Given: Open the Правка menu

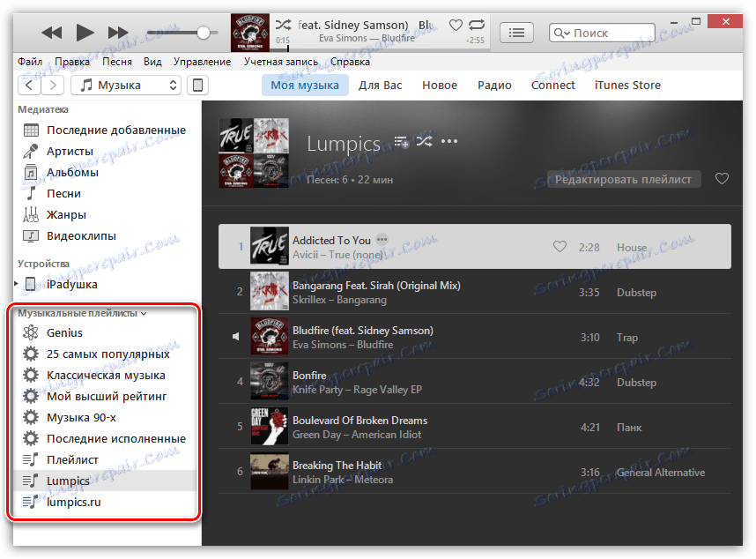Looking at the screenshot, I should 72,62.
